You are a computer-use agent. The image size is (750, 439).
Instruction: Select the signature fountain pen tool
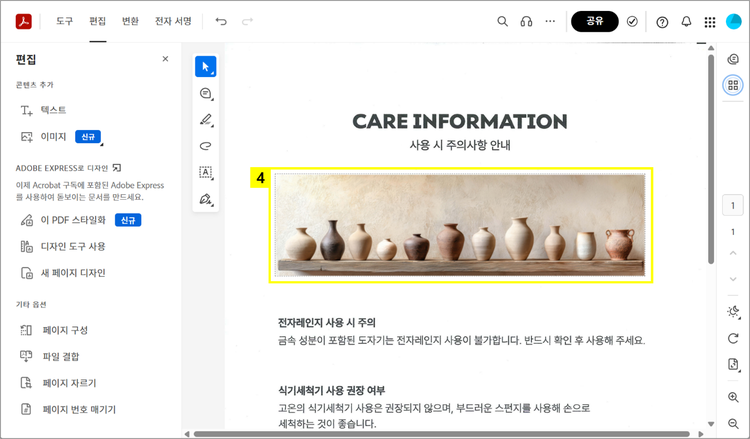206,199
